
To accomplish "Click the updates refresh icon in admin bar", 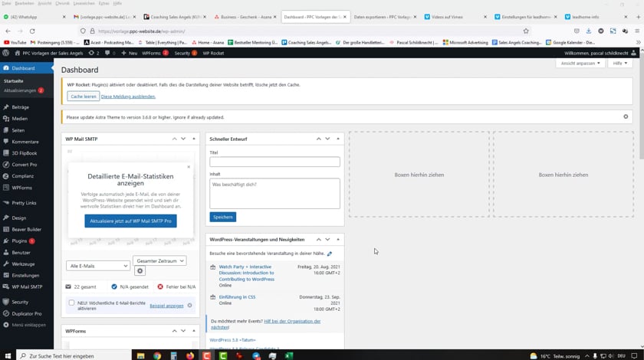I will [91, 53].
